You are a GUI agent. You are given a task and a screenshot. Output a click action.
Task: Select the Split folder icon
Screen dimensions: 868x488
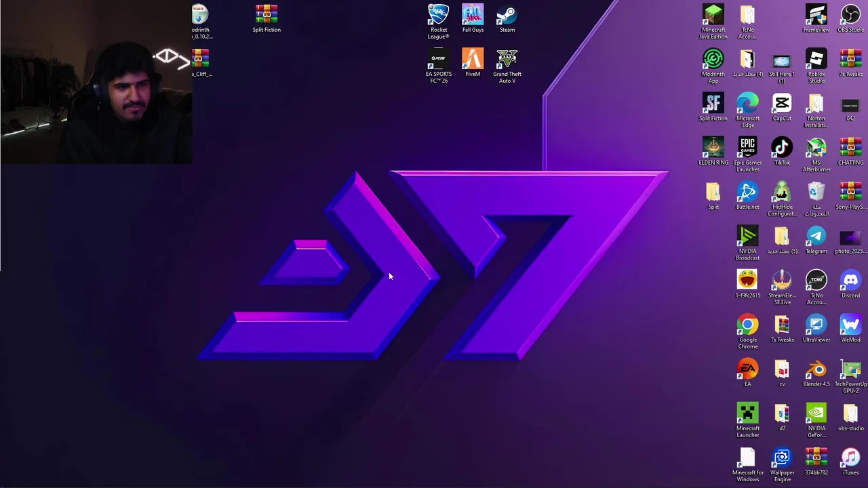point(713,195)
